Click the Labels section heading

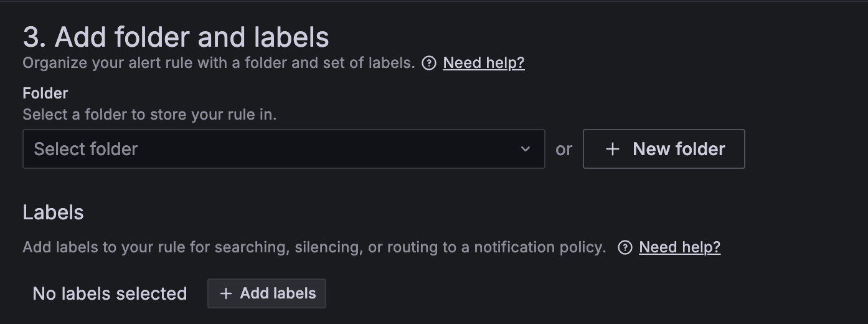[53, 212]
